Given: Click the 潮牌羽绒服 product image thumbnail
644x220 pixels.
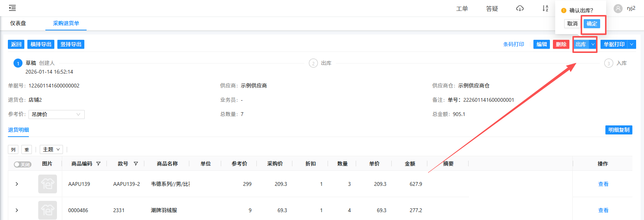Looking at the screenshot, I should click(x=48, y=210).
